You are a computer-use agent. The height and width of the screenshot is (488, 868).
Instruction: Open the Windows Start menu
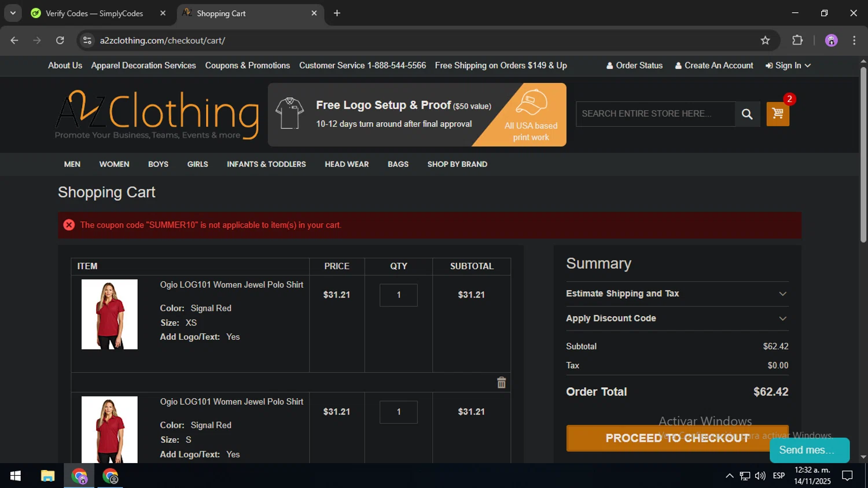(16, 476)
